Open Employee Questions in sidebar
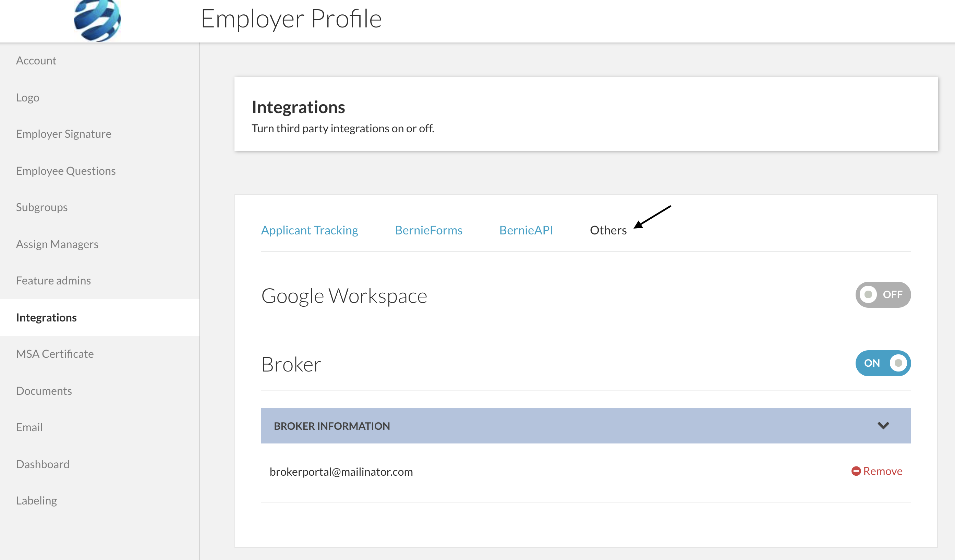The width and height of the screenshot is (955, 560). [x=66, y=171]
